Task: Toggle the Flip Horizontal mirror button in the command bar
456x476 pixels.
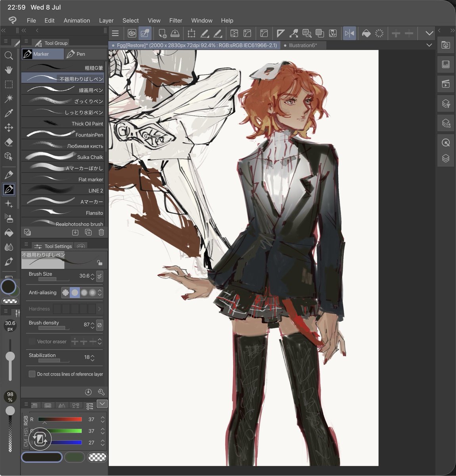Action: coord(349,33)
